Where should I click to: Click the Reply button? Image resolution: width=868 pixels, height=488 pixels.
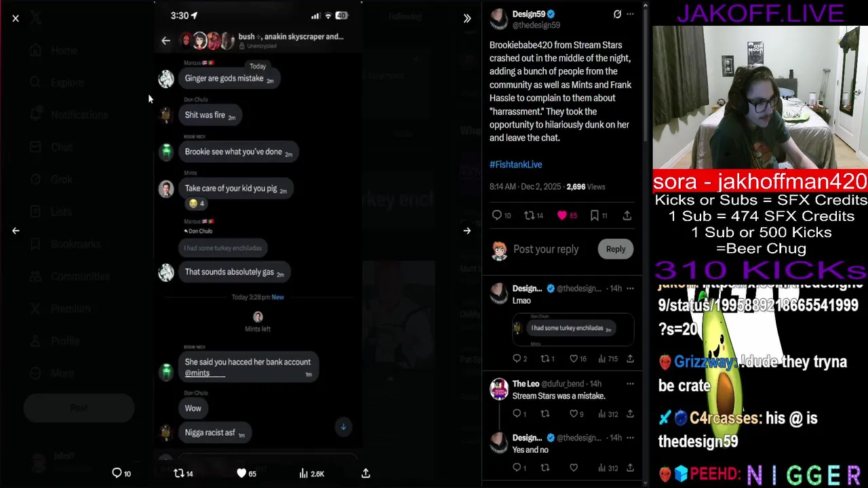(616, 249)
